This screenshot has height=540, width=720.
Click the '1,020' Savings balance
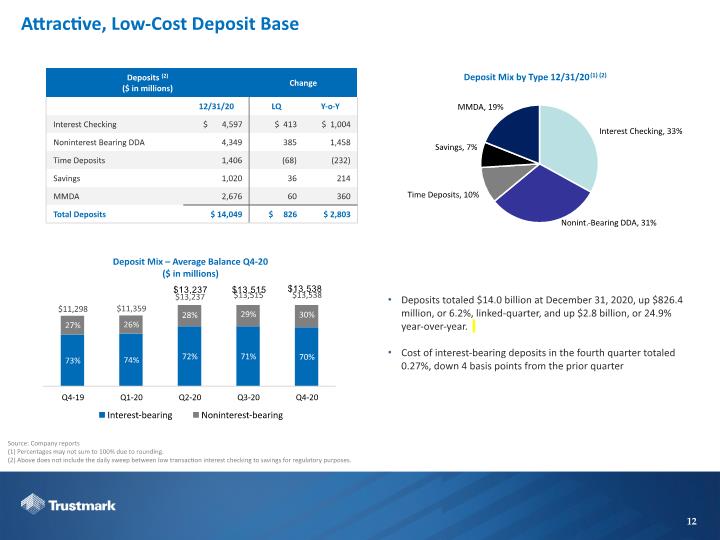tap(232, 178)
